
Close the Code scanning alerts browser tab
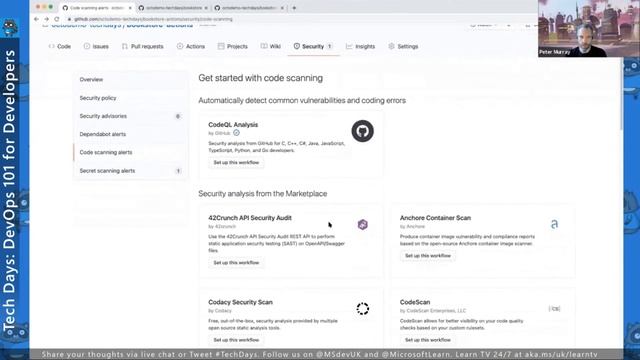click(130, 8)
